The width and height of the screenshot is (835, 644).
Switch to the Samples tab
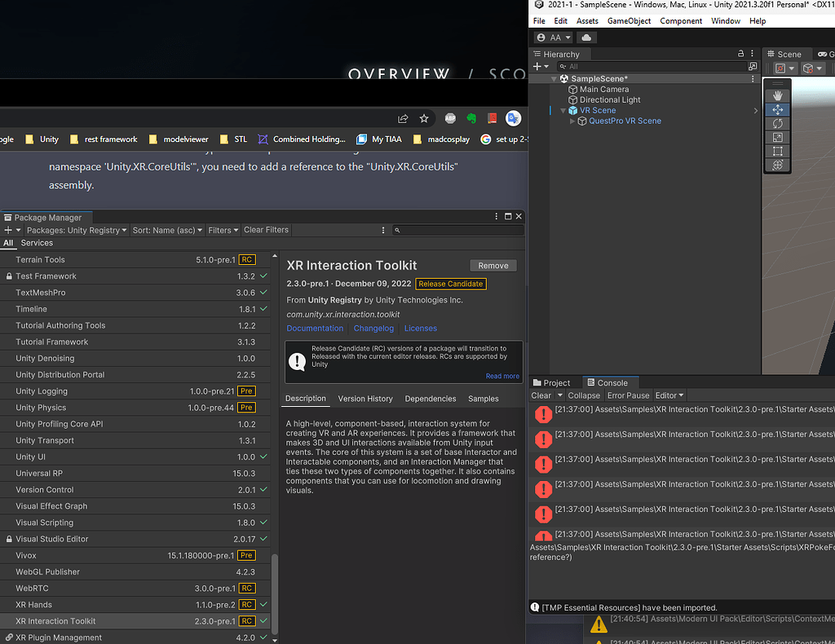pyautogui.click(x=483, y=399)
